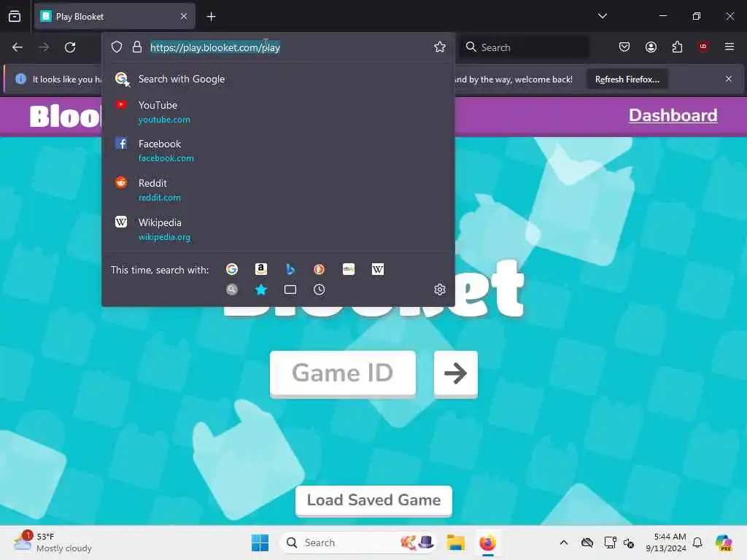Image resolution: width=747 pixels, height=560 pixels.
Task: Select the Reddit suggestion
Action: click(278, 190)
